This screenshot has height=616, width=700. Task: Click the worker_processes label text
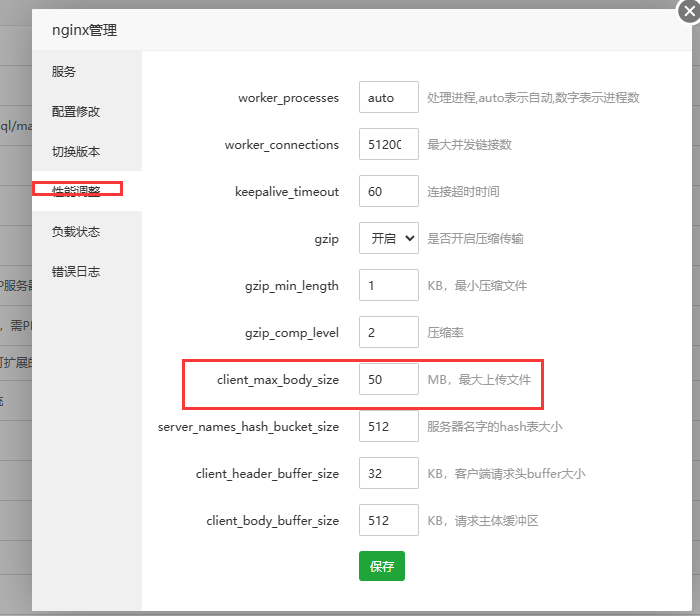(x=288, y=98)
